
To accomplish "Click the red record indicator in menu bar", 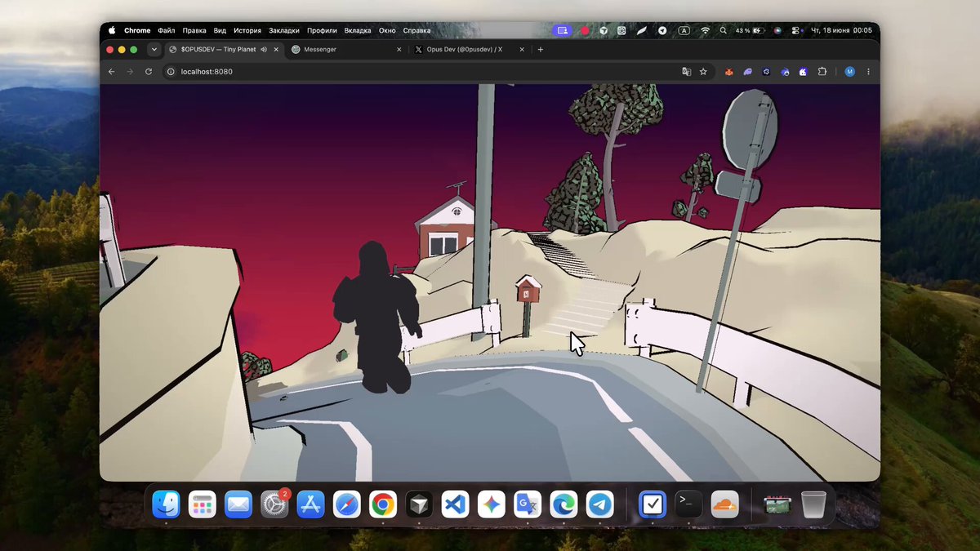I will coord(585,30).
